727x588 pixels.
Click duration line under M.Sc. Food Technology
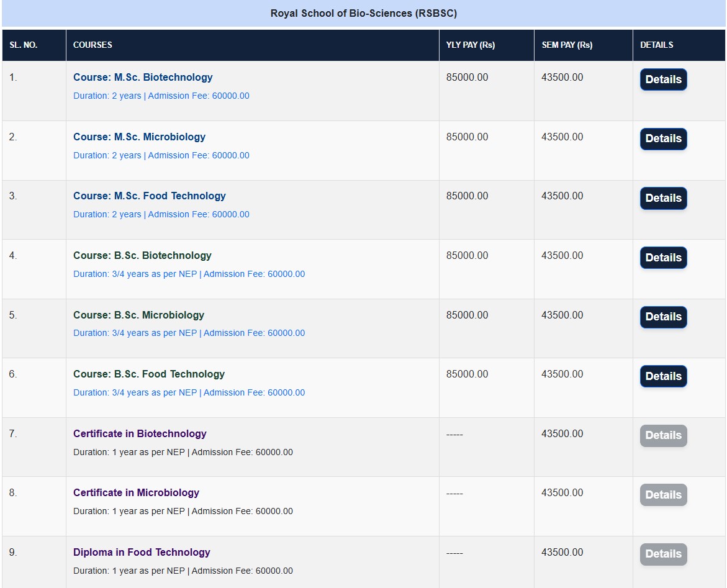click(161, 214)
